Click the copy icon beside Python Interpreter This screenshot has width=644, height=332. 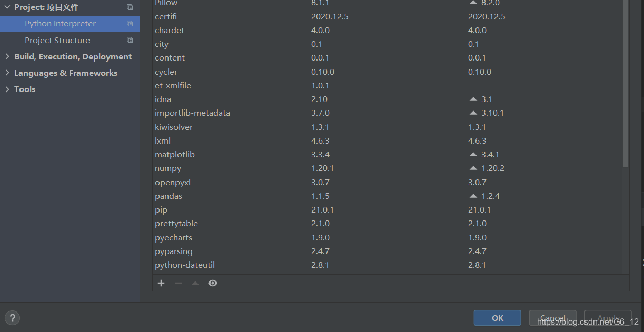coord(130,24)
